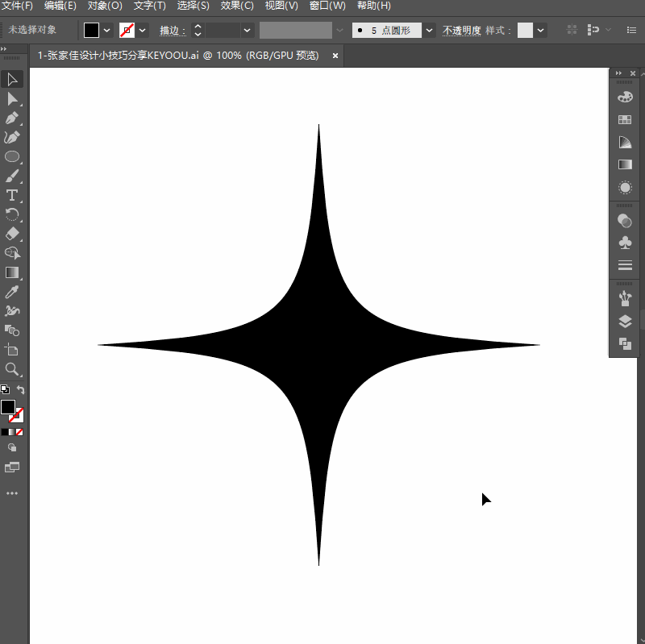The image size is (645, 644).
Task: Open the 窗口(W) menu
Action: (327, 6)
